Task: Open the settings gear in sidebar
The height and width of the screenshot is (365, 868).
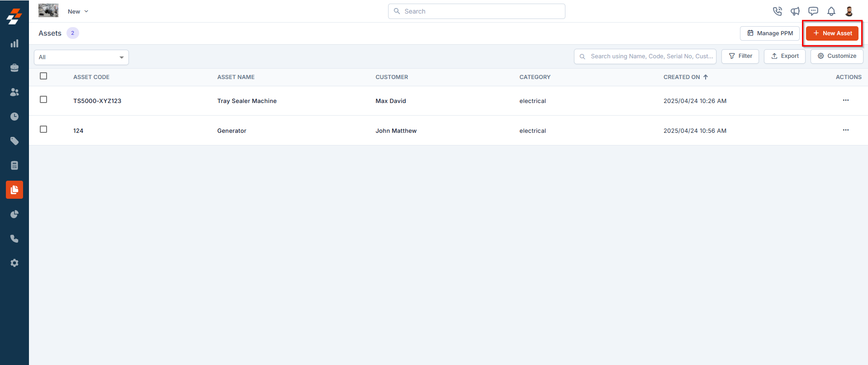Action: click(x=14, y=263)
